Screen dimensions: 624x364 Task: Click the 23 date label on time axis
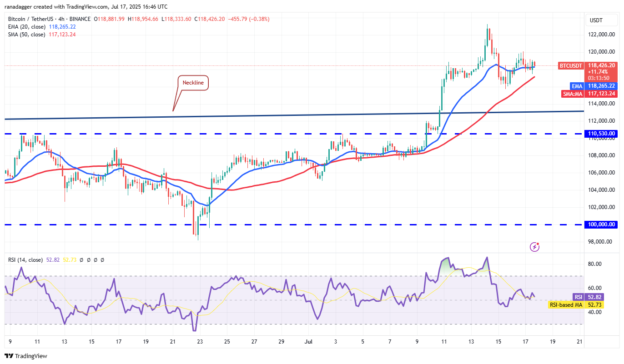coord(200,341)
